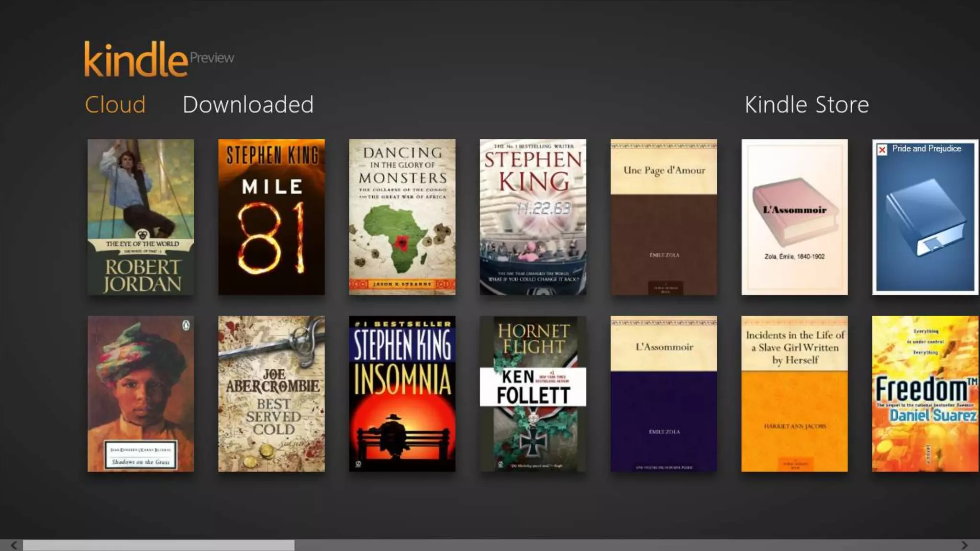Switch to the Cloud tab
This screenshot has width=980, height=551.
click(x=115, y=104)
